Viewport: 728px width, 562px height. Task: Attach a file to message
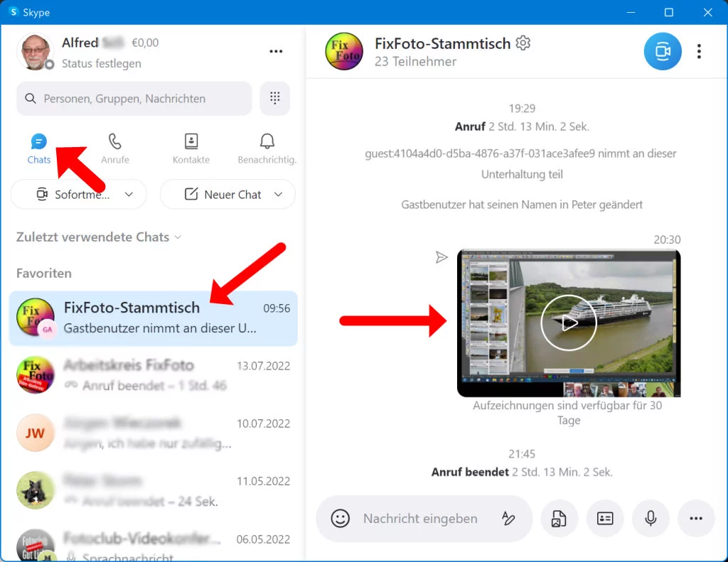pos(559,519)
